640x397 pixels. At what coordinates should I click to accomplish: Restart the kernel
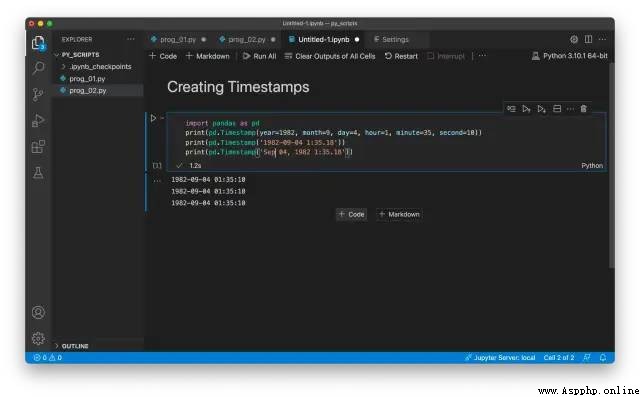[401, 56]
